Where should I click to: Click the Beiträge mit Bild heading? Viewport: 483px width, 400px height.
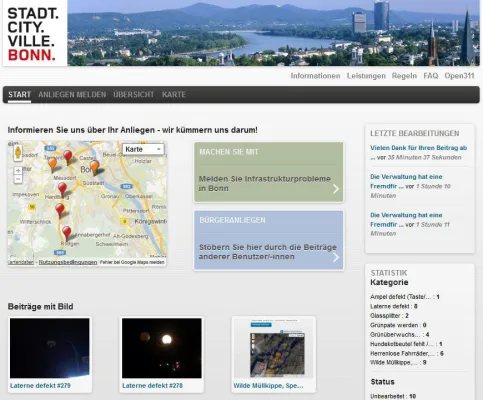[40, 307]
